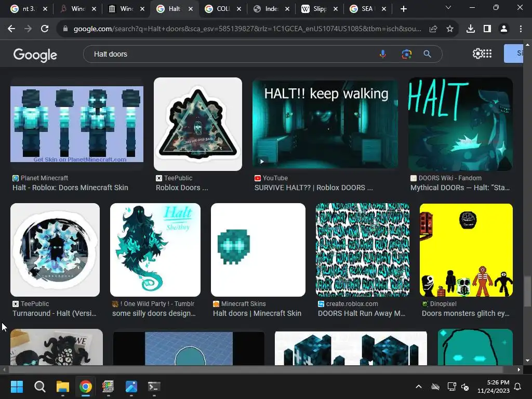Toggle the Chrome side panel icon
Viewport: 532px width, 399px height.
point(487,29)
